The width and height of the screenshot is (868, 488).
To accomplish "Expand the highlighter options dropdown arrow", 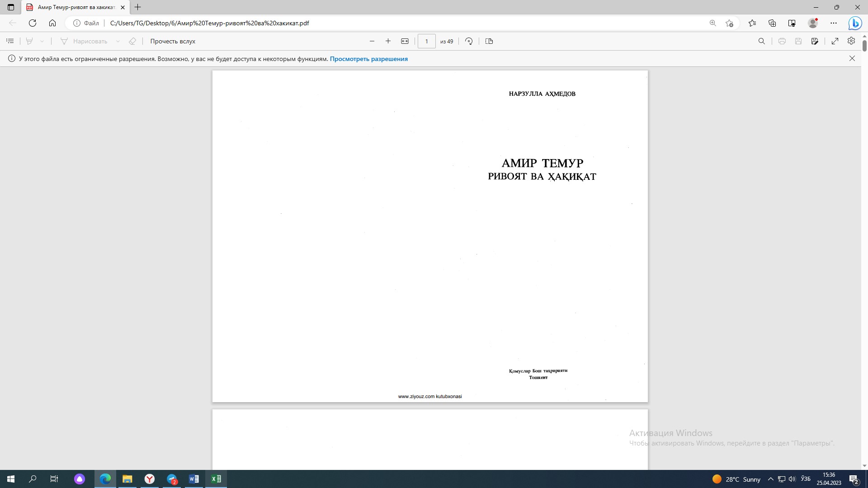I will tap(42, 41).
